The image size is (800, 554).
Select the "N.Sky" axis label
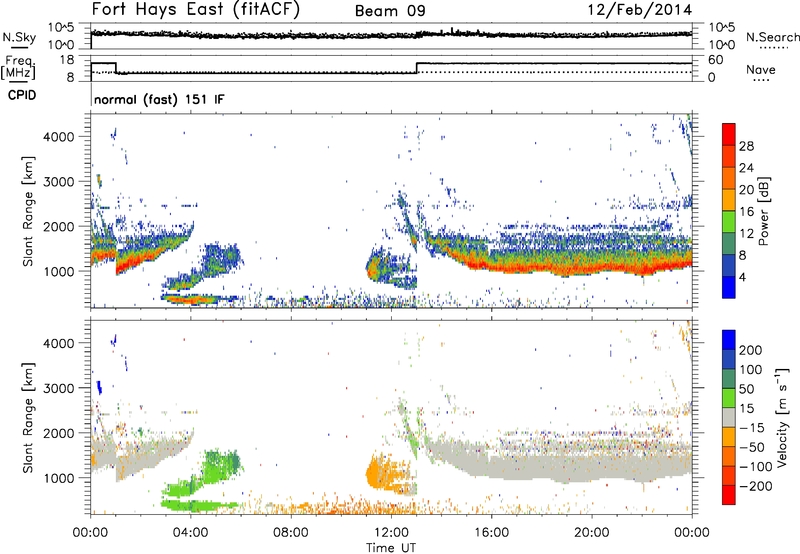[19, 37]
